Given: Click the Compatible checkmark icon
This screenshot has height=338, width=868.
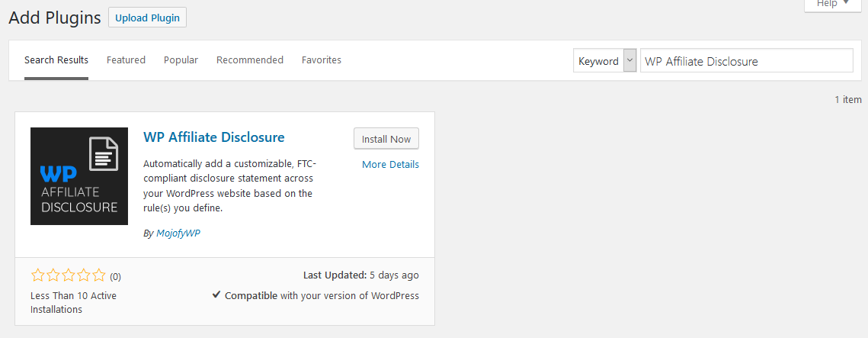Looking at the screenshot, I should point(216,295).
